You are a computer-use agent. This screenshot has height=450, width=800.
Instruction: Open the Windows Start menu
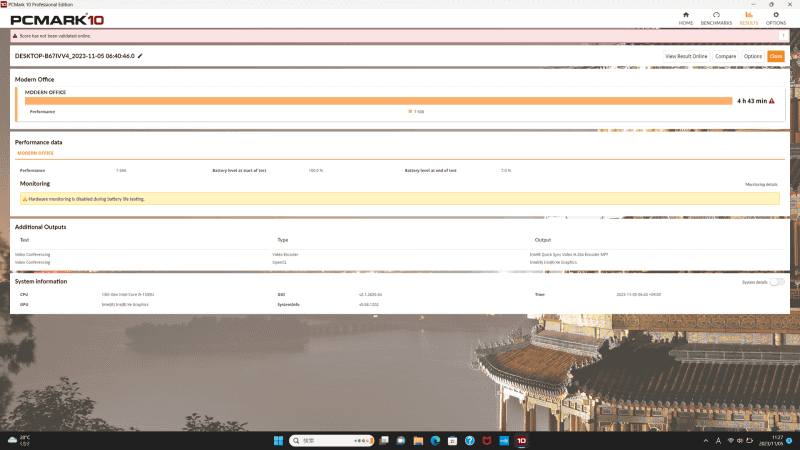278,440
